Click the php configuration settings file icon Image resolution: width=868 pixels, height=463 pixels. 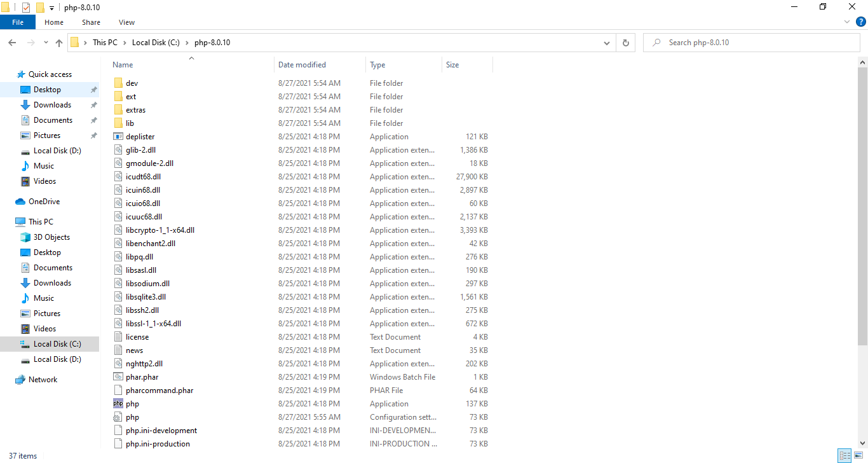click(118, 417)
